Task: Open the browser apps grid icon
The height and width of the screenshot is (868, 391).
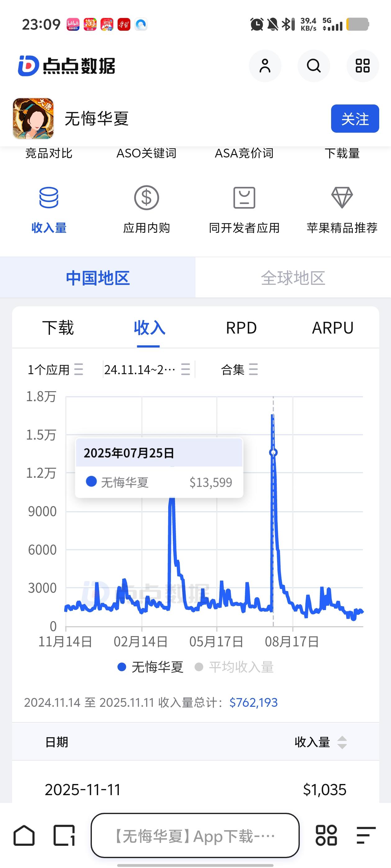Action: [x=326, y=835]
